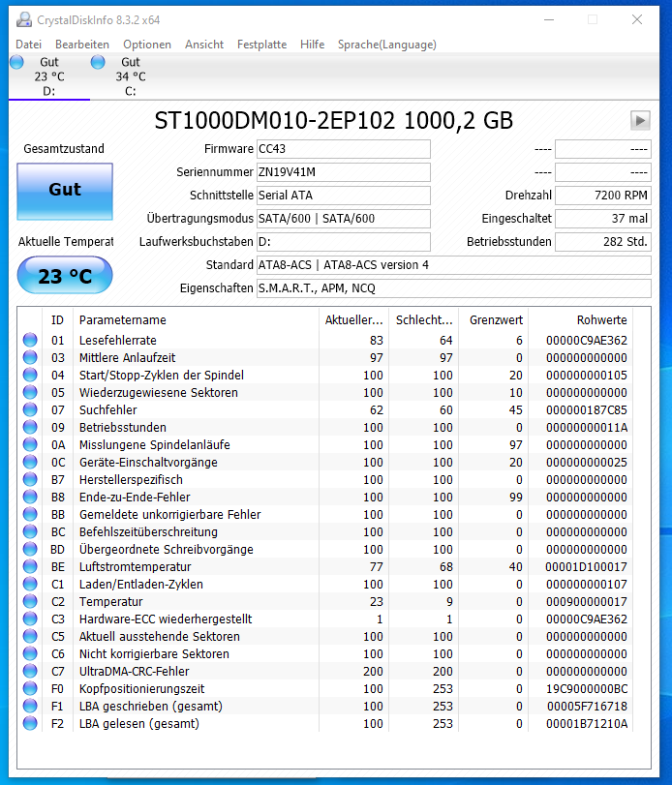The width and height of the screenshot is (672, 785).
Task: Click the 23 °C temperature button
Action: tap(65, 275)
